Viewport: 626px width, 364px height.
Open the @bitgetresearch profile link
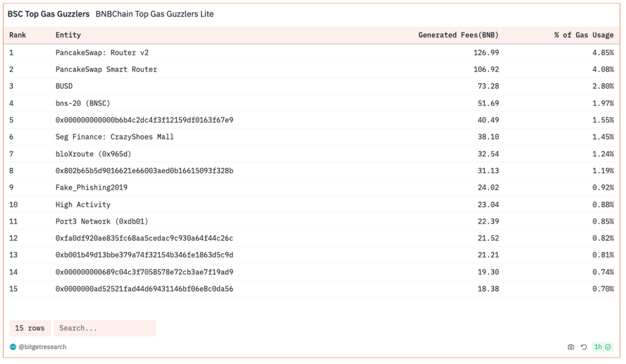point(42,347)
